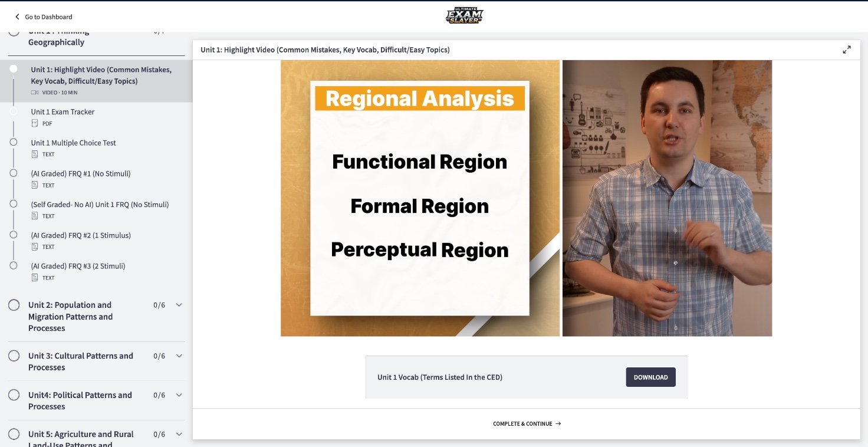
Task: Open Unit 3: Cultural Patterns and Processes section
Action: [96, 361]
